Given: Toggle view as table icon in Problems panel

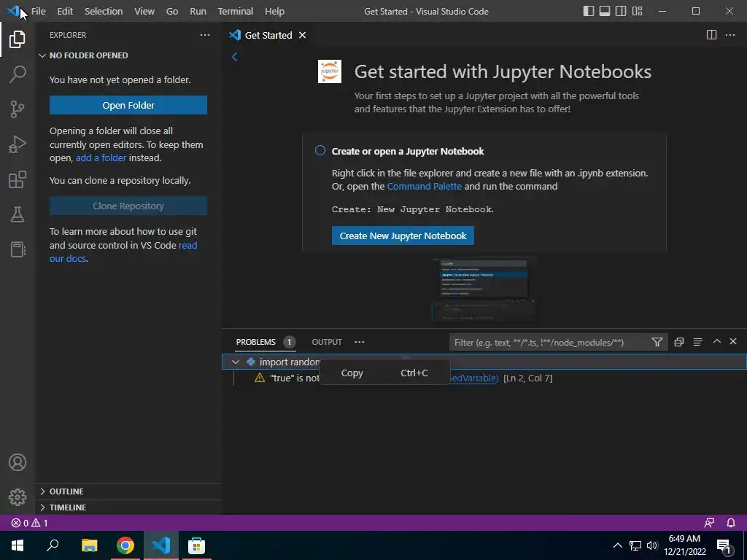Looking at the screenshot, I should 698,342.
